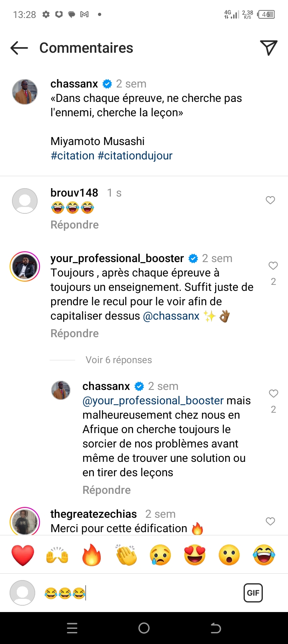Reply to your_professional_booster's comment
288x644 pixels.
74,334
